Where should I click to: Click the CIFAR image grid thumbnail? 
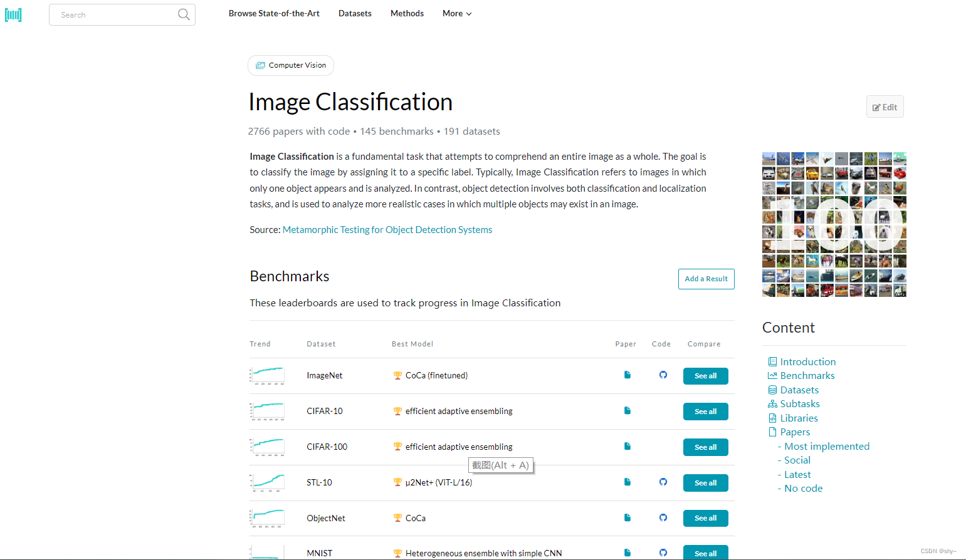tap(834, 224)
